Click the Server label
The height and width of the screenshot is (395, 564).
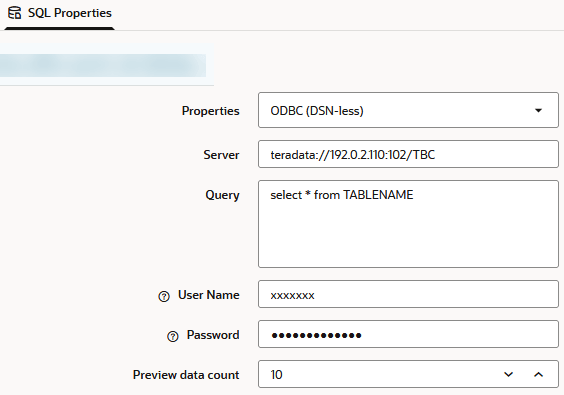pyautogui.click(x=221, y=155)
